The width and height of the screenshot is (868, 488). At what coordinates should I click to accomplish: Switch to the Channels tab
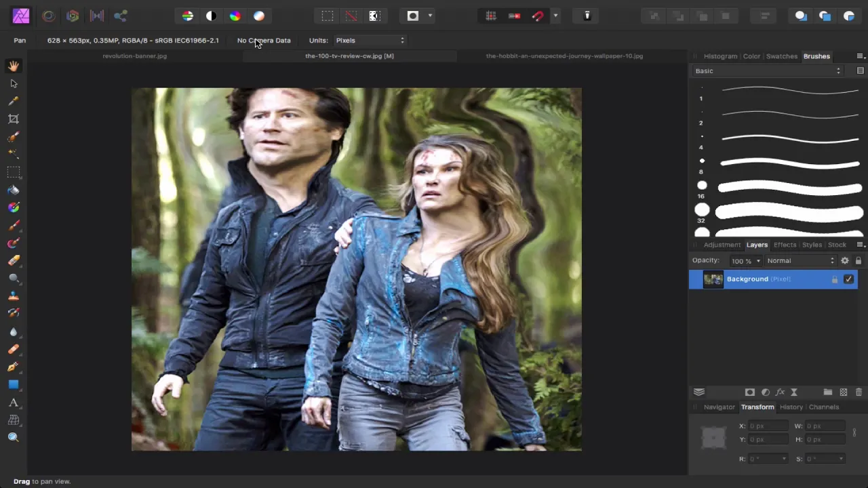coord(824,407)
